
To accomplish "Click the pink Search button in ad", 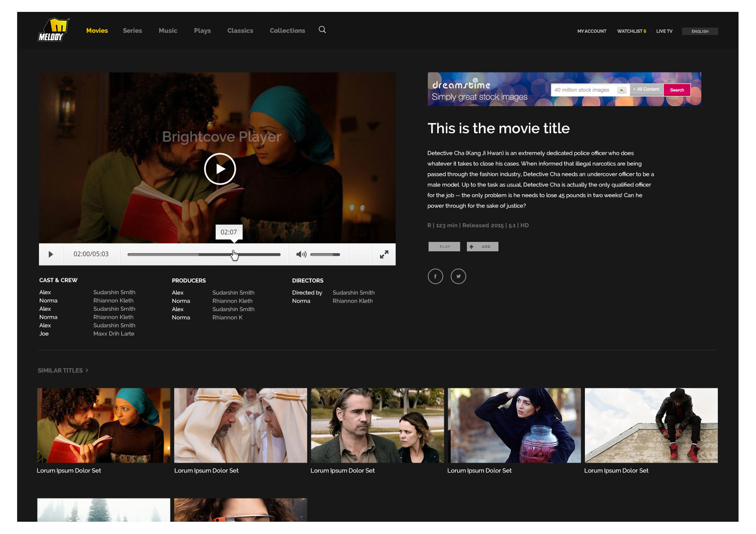I will click(677, 90).
